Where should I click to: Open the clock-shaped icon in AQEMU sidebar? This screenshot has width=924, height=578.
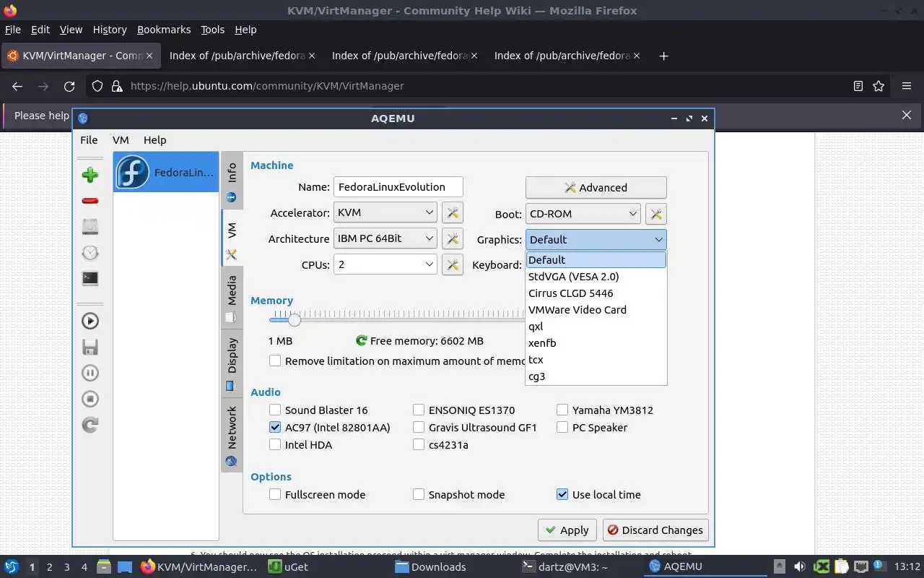coord(90,252)
